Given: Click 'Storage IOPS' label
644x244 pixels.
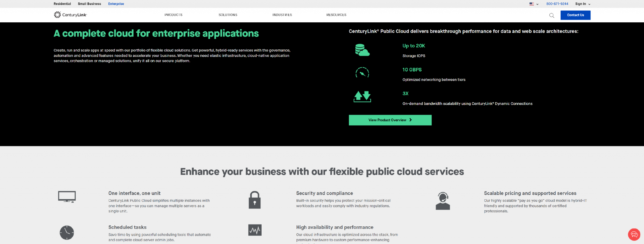Looking at the screenshot, I should click(414, 56).
